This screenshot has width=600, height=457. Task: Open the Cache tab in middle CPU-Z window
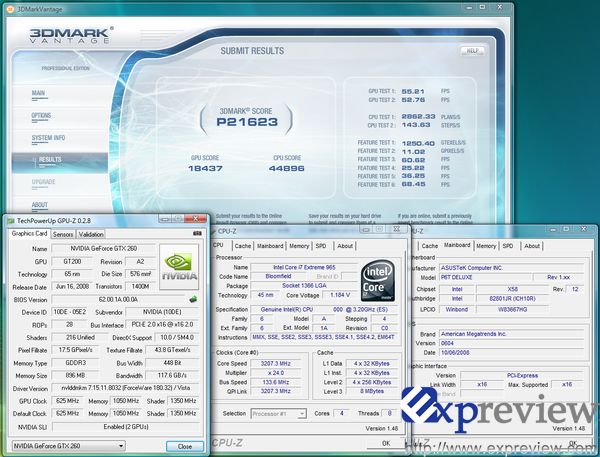[x=243, y=246]
